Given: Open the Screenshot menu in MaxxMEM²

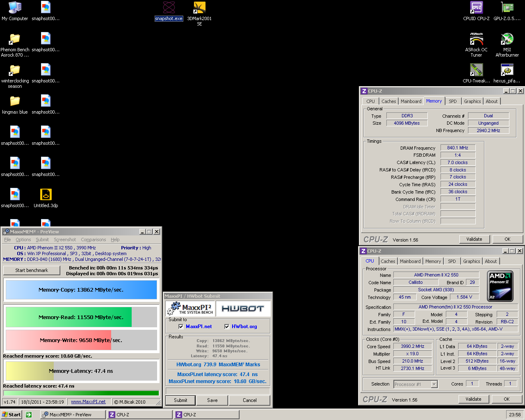Looking at the screenshot, I should coord(65,240).
